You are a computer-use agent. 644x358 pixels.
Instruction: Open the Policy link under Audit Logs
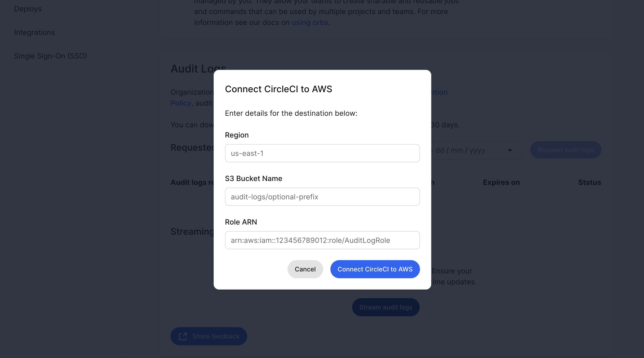(181, 103)
